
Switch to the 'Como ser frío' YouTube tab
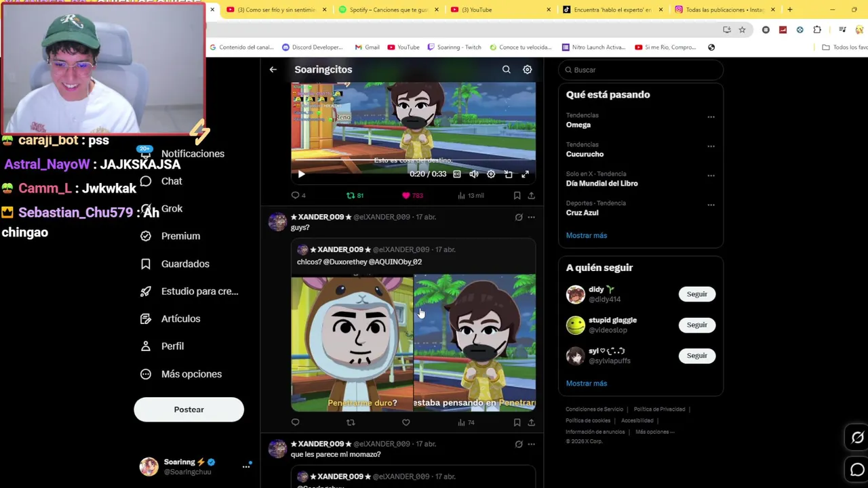pyautogui.click(x=275, y=9)
